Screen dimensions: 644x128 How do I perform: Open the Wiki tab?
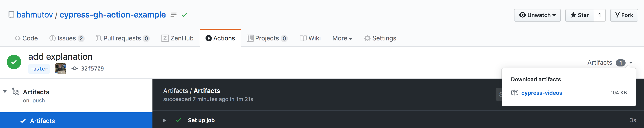tap(310, 38)
